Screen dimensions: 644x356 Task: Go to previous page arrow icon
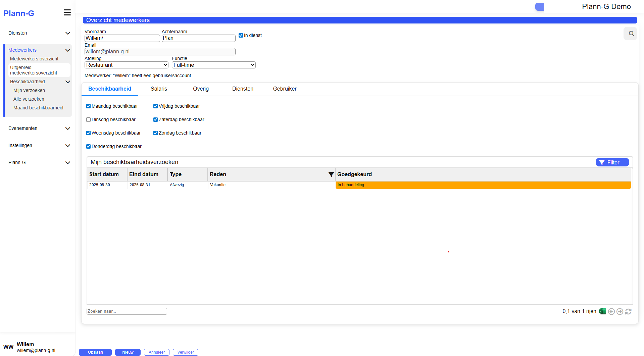coord(611,312)
